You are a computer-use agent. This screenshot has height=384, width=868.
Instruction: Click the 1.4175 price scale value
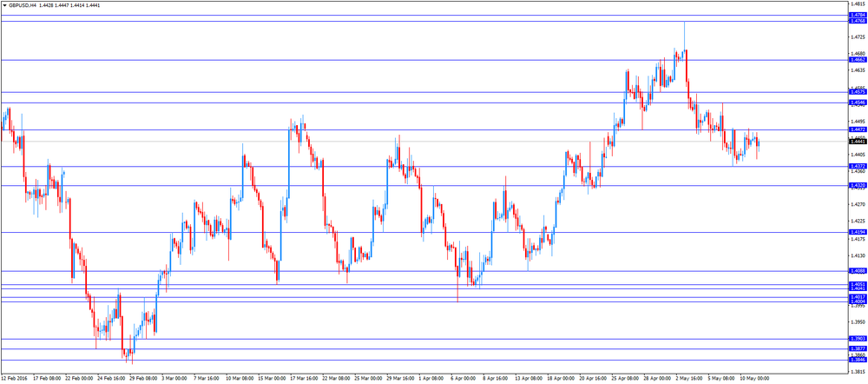tap(857, 240)
